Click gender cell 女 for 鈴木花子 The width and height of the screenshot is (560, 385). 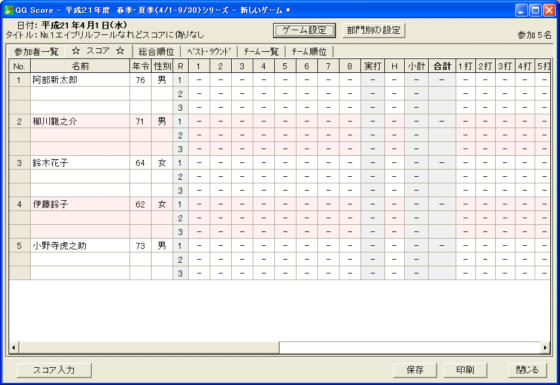tap(162, 163)
